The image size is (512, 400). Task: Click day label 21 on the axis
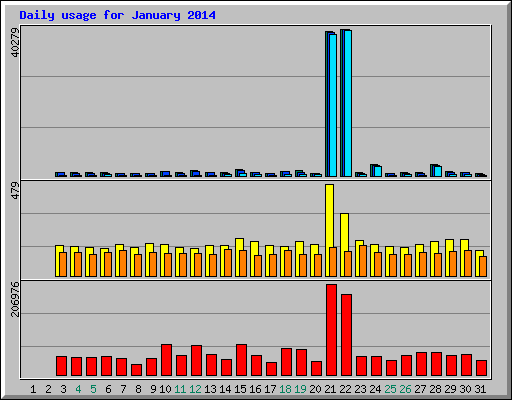pyautogui.click(x=330, y=389)
